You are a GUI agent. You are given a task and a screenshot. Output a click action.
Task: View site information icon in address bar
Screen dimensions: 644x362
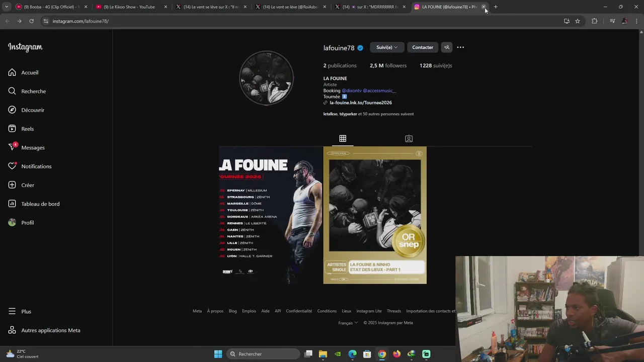pos(46,21)
